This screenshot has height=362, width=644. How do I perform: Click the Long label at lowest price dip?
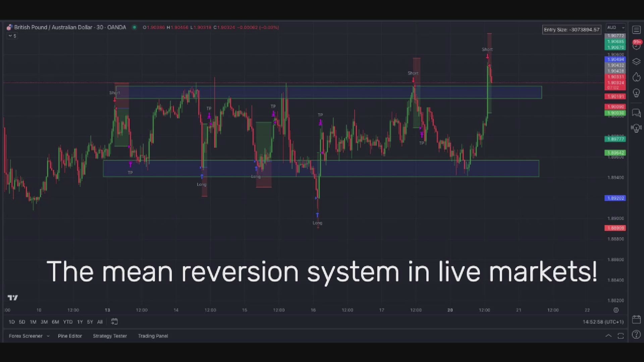(x=317, y=223)
